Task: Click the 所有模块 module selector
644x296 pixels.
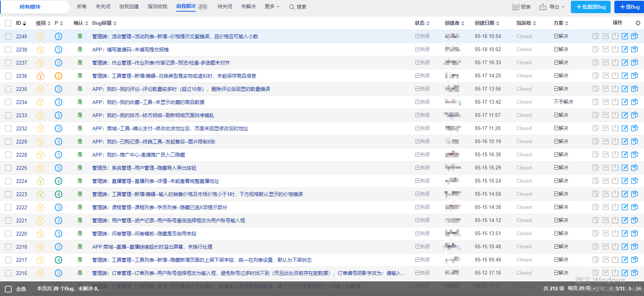Action: coord(30,7)
